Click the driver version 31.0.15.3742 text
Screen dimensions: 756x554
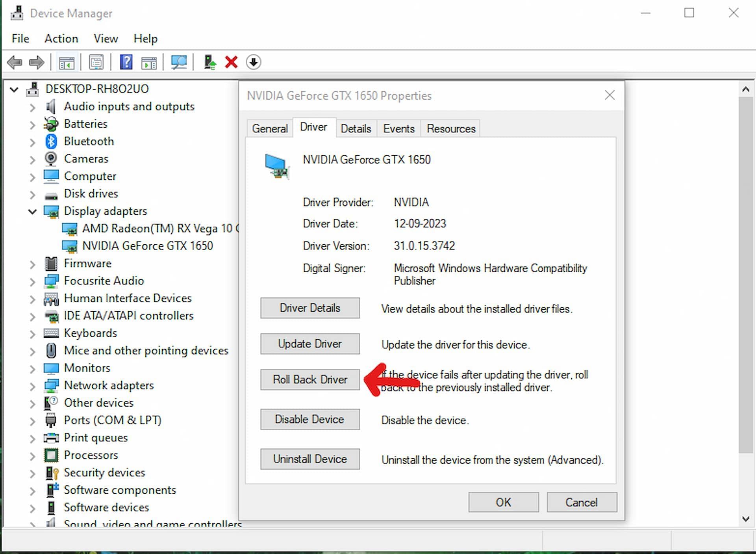pyautogui.click(x=424, y=246)
